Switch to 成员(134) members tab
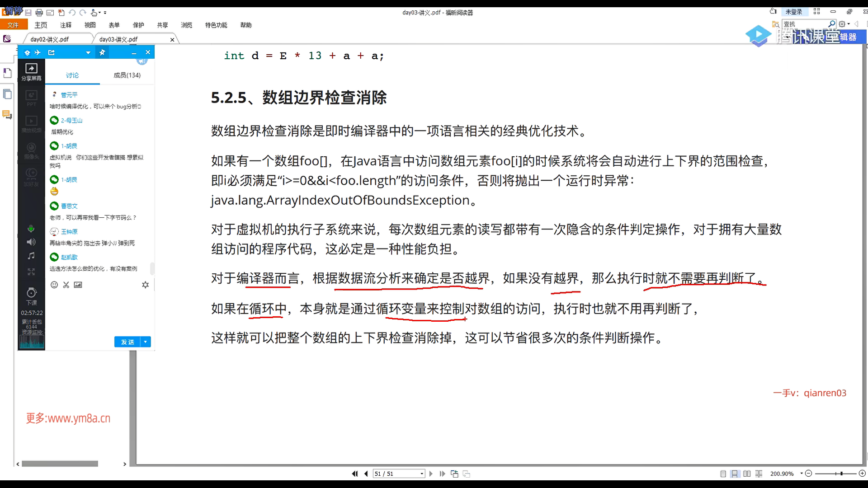The width and height of the screenshot is (868, 488). [x=127, y=75]
